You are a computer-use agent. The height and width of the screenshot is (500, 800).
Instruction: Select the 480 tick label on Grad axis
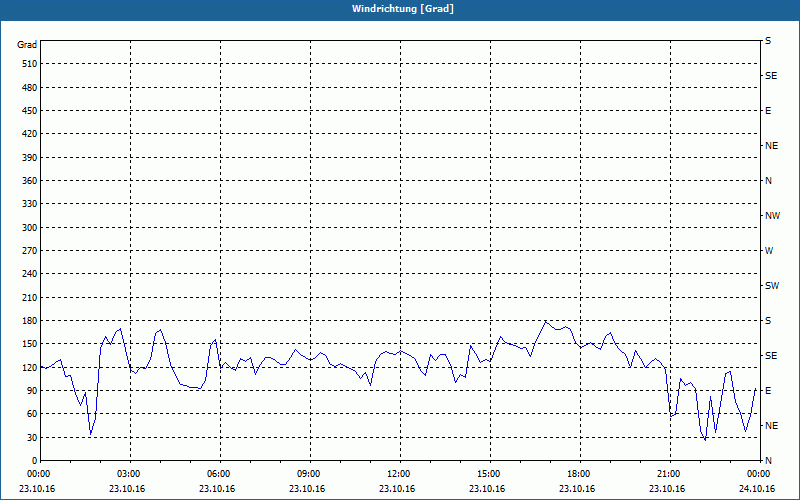[x=29, y=88]
